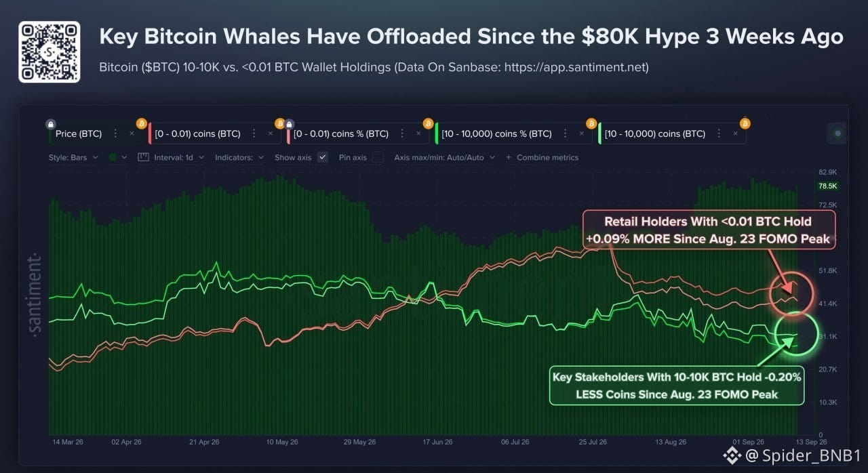Open options for [10 - 10,000) coins % (BTC)
The width and height of the screenshot is (868, 473).
tap(564, 133)
